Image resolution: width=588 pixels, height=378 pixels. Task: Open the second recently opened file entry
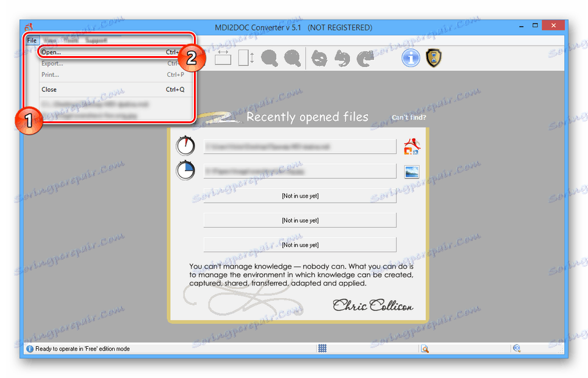(x=299, y=171)
